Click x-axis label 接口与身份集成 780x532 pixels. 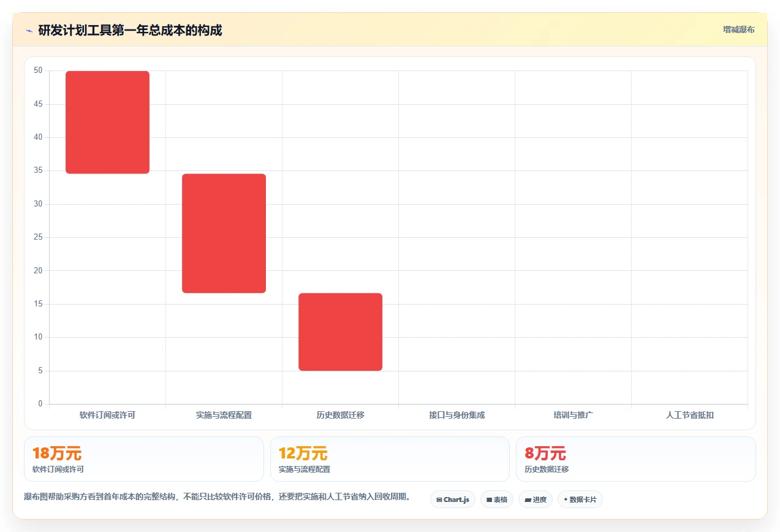pyautogui.click(x=456, y=415)
